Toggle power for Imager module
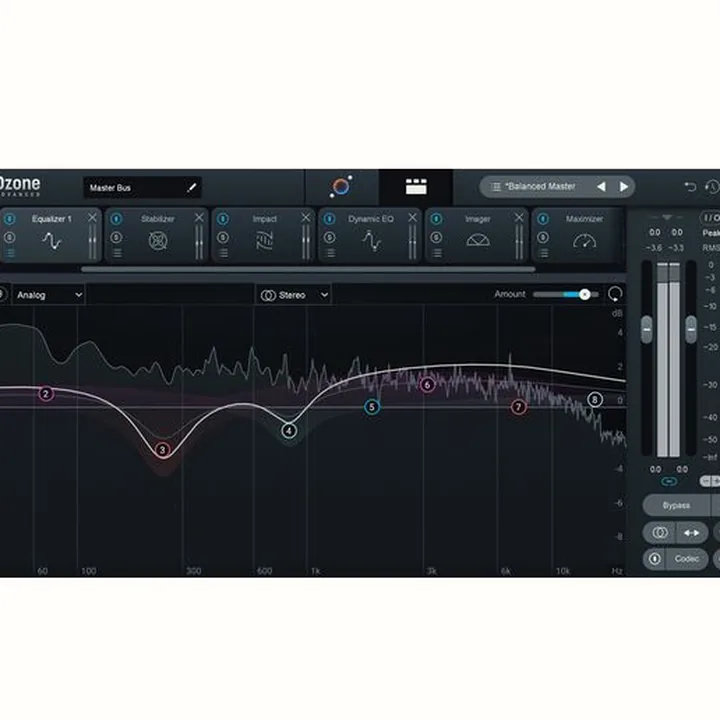Viewport: 720px width, 720px height. 436,219
